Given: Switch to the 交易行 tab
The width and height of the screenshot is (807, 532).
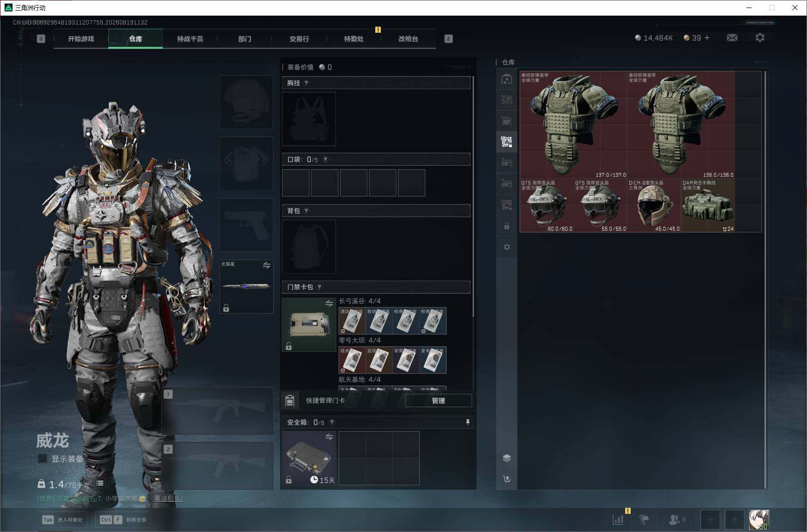Looking at the screenshot, I should click(x=299, y=39).
